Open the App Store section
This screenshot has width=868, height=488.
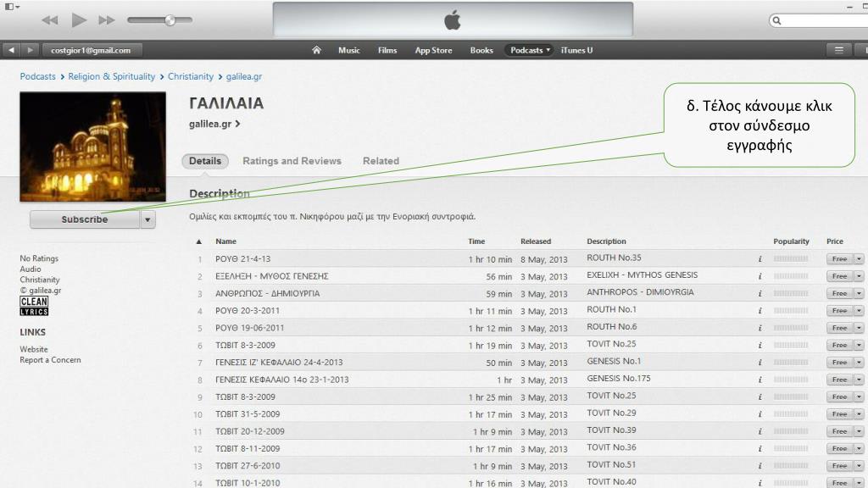coord(433,50)
